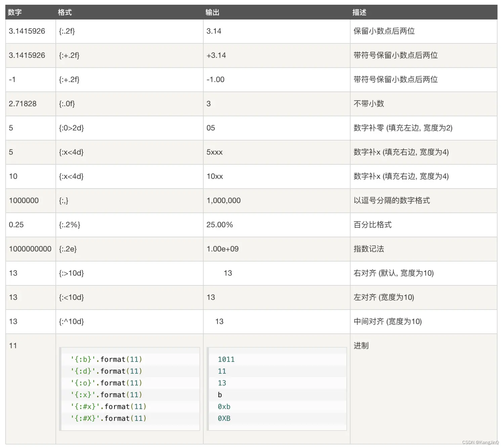The height and width of the screenshot is (448, 504).
Task: Click description 以逗号分隔的数字格式
Action: coord(392,201)
